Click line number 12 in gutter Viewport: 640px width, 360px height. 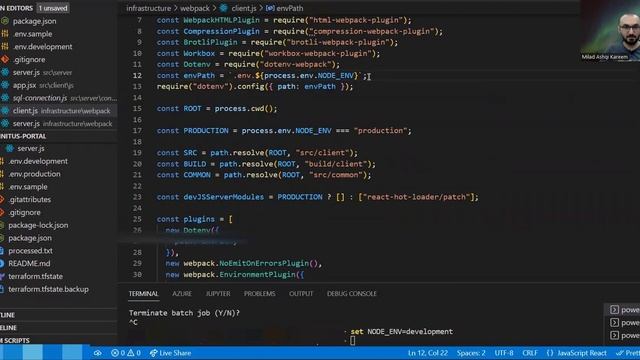137,76
